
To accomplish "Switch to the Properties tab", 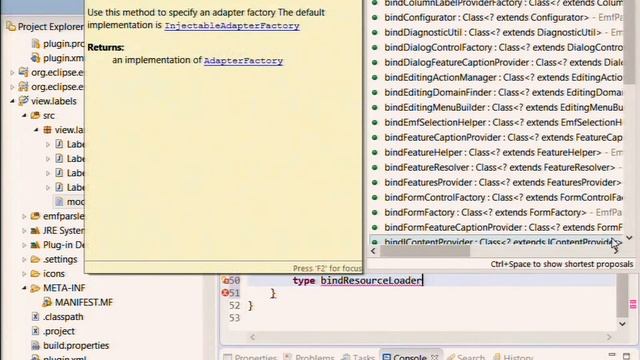I will tap(250, 357).
